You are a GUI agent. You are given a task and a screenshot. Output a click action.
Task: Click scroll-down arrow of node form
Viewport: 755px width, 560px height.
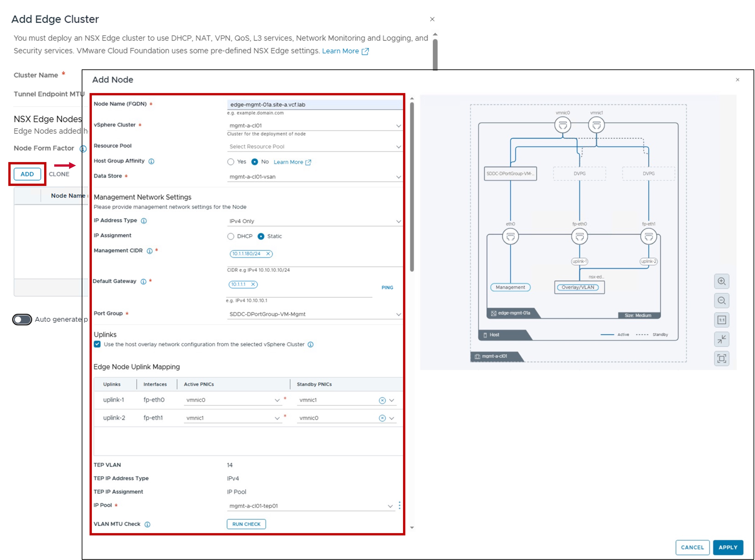click(412, 528)
